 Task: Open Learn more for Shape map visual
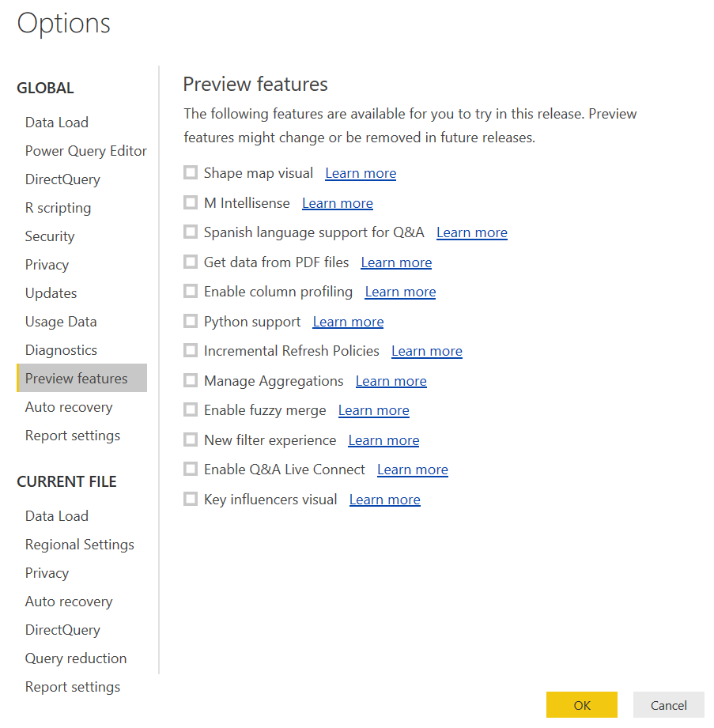(360, 172)
